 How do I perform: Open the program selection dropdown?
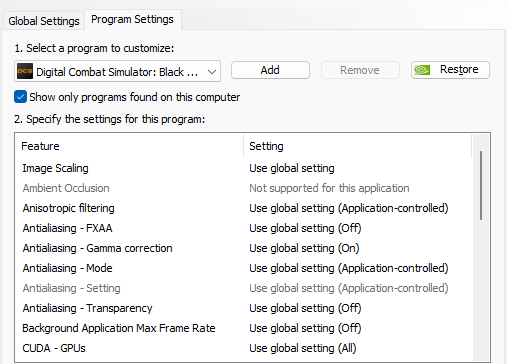(x=117, y=71)
